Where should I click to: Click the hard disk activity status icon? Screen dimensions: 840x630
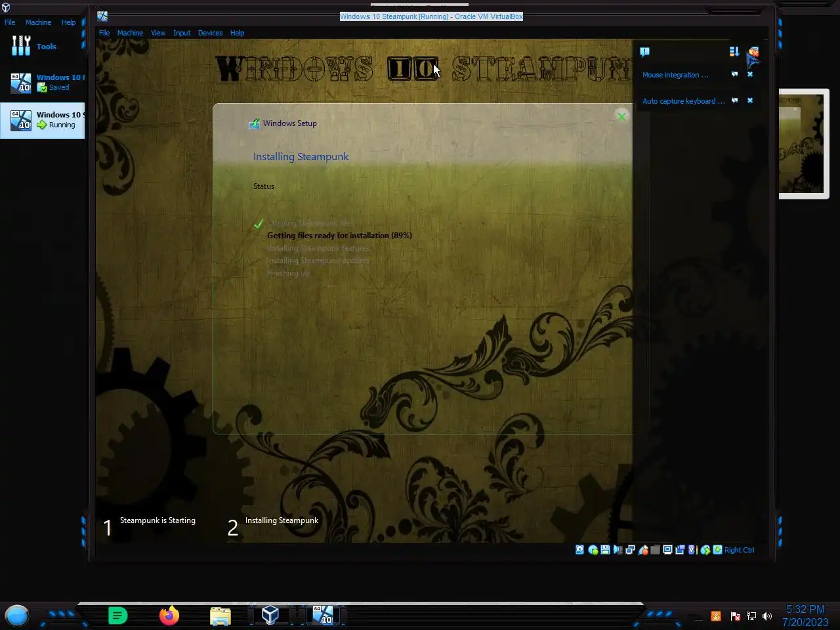(x=579, y=550)
